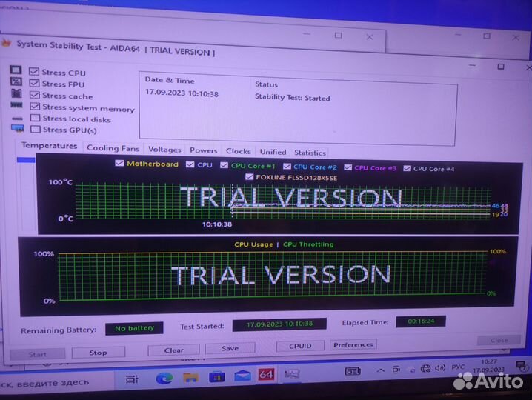Click the AIDA64 taskbar icon

266,375
